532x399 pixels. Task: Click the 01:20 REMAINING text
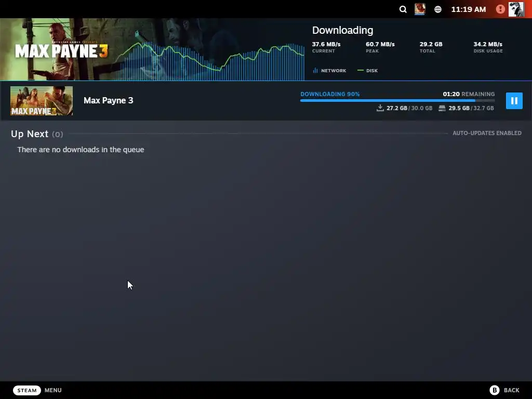coord(469,94)
